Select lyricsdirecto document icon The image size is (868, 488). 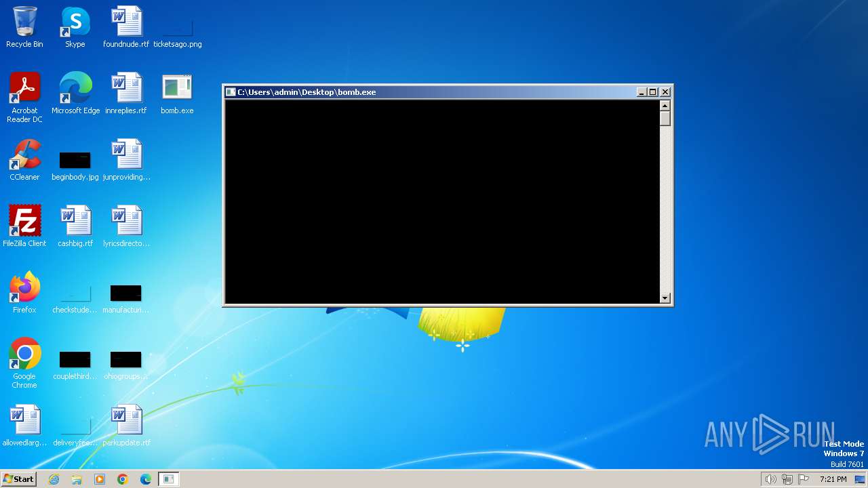(126, 226)
